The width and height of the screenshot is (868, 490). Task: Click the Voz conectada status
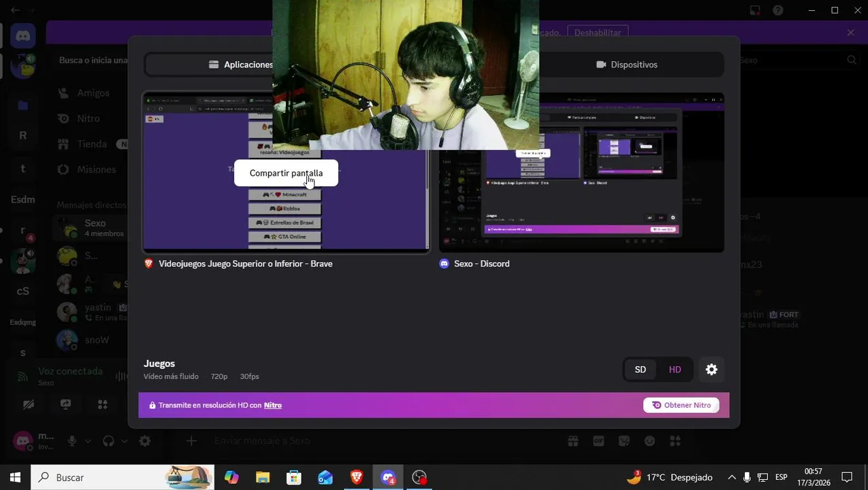[x=70, y=371]
